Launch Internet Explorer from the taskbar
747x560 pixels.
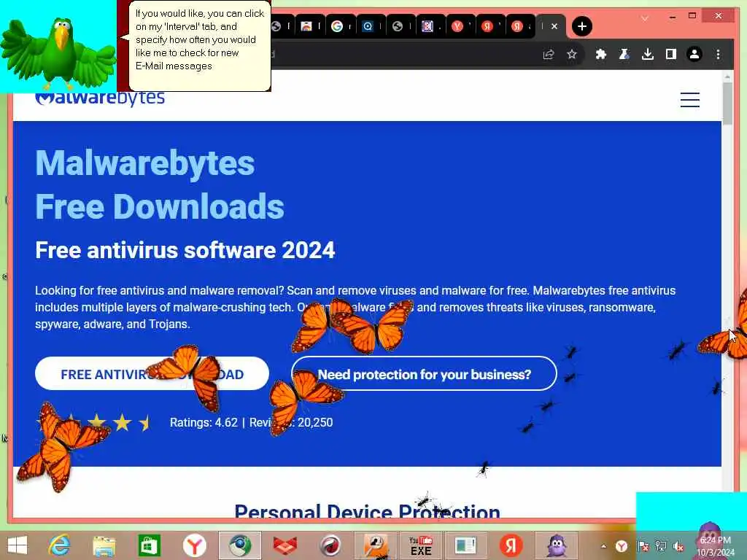pos(59,545)
